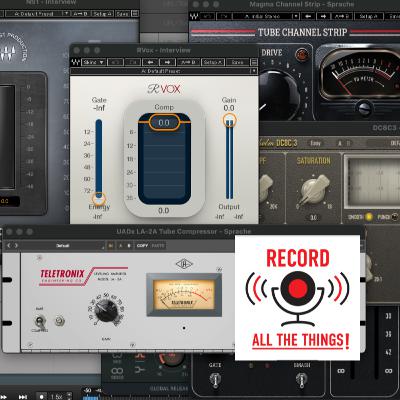Click the COPY button in LA-2A header
Viewport: 400px width, 400px height.
tap(142, 246)
